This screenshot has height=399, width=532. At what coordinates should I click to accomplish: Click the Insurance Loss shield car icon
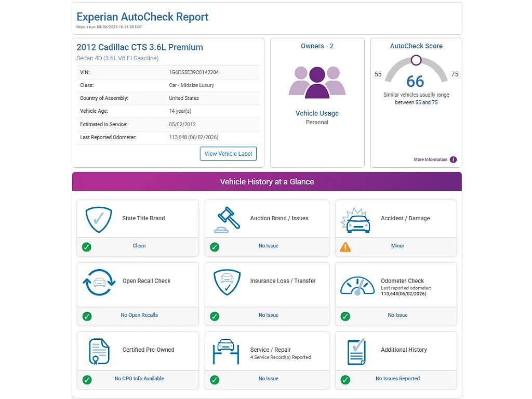[227, 282]
